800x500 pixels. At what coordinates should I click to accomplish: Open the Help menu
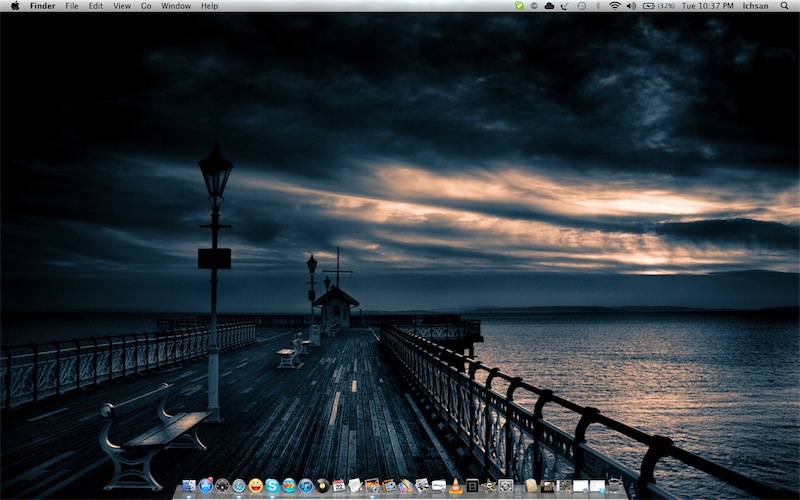[x=209, y=6]
